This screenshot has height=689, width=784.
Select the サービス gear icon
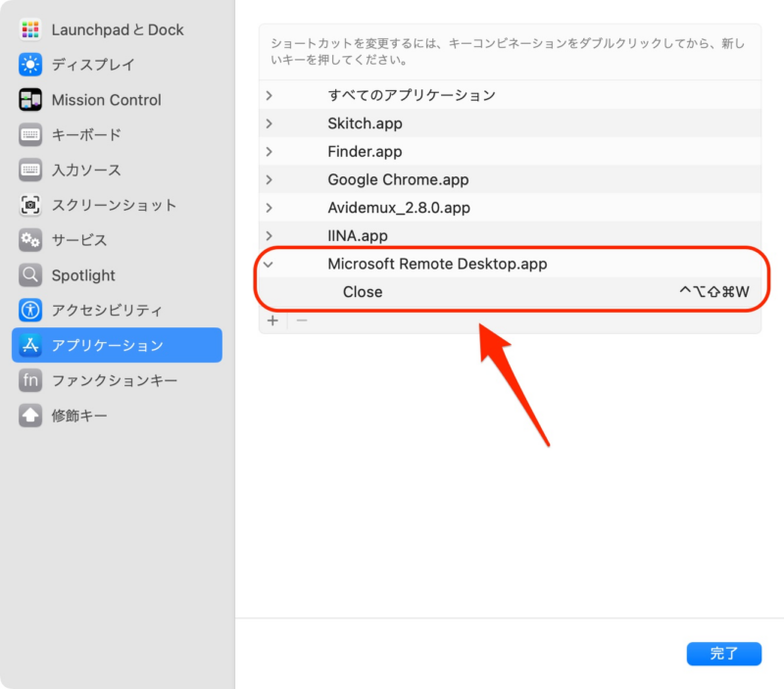(x=30, y=240)
